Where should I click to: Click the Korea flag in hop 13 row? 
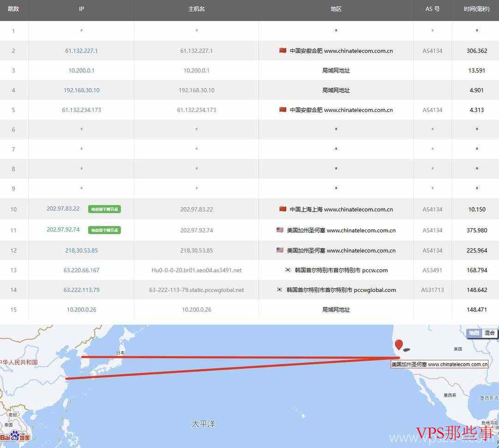pyautogui.click(x=288, y=270)
